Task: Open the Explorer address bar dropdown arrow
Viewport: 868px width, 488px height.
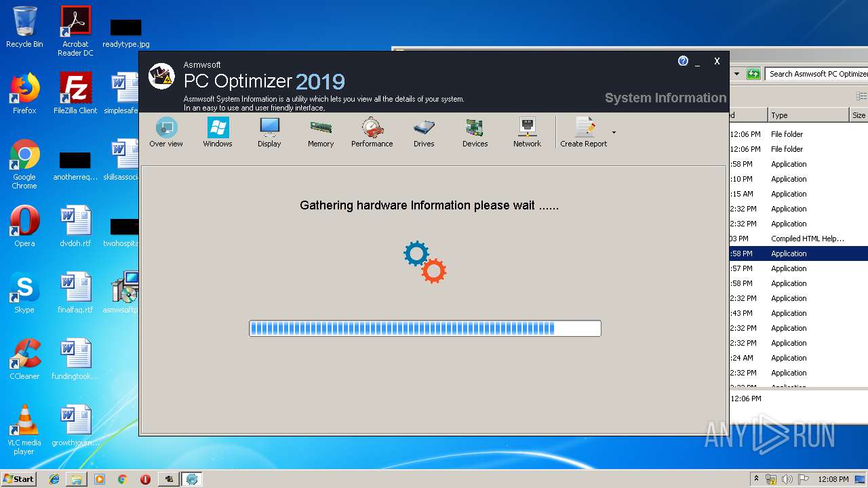Action: click(736, 74)
